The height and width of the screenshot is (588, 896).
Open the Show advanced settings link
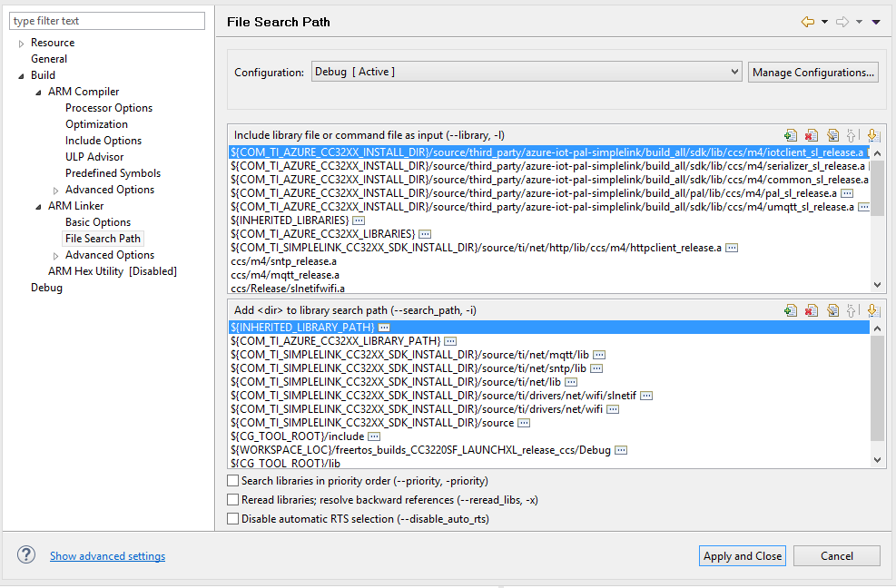[x=107, y=556]
